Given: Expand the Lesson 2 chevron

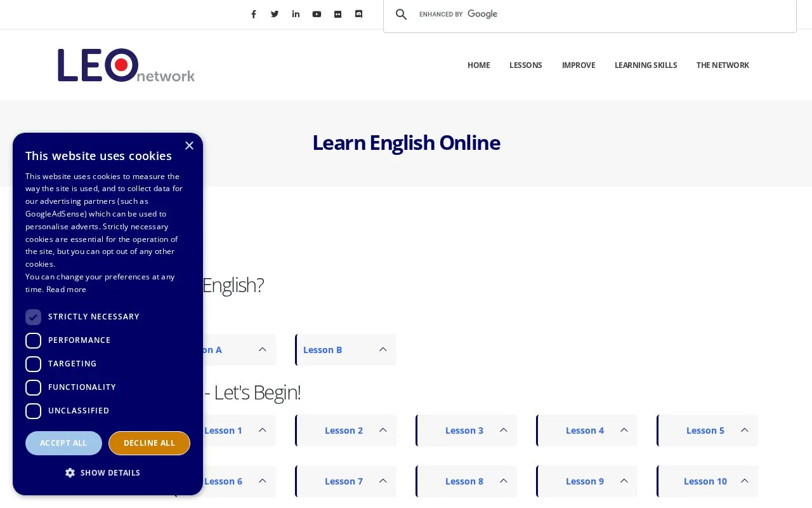Looking at the screenshot, I should pyautogui.click(x=383, y=430).
